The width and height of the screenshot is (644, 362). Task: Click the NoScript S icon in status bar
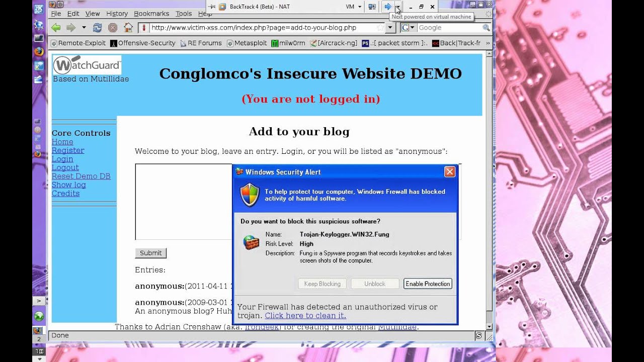click(478, 335)
